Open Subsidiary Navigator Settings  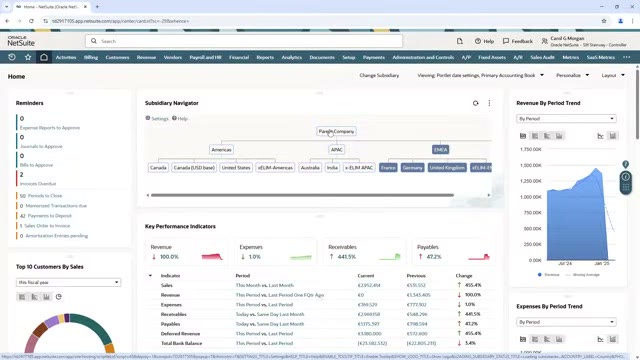[x=157, y=118]
